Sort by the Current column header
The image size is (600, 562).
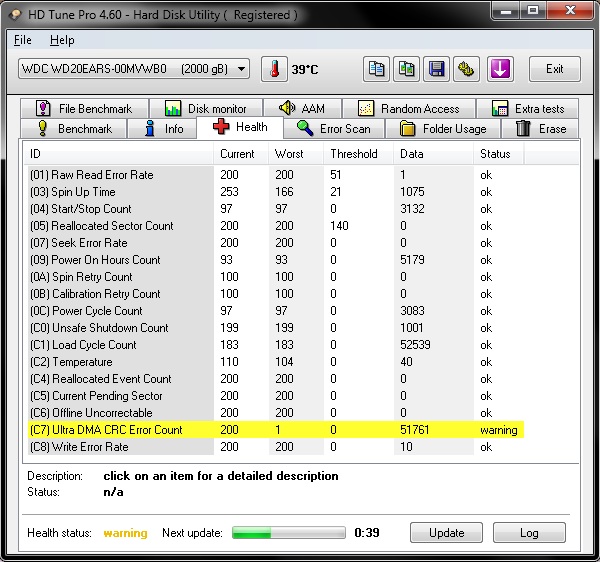241,154
